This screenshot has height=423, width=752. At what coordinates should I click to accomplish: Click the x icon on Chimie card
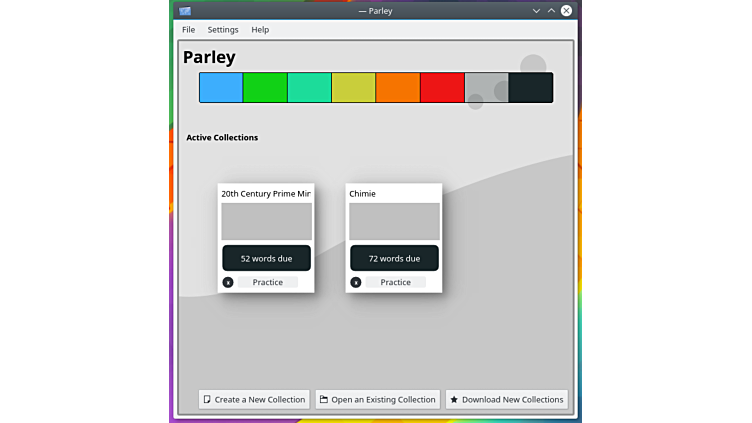click(x=356, y=283)
